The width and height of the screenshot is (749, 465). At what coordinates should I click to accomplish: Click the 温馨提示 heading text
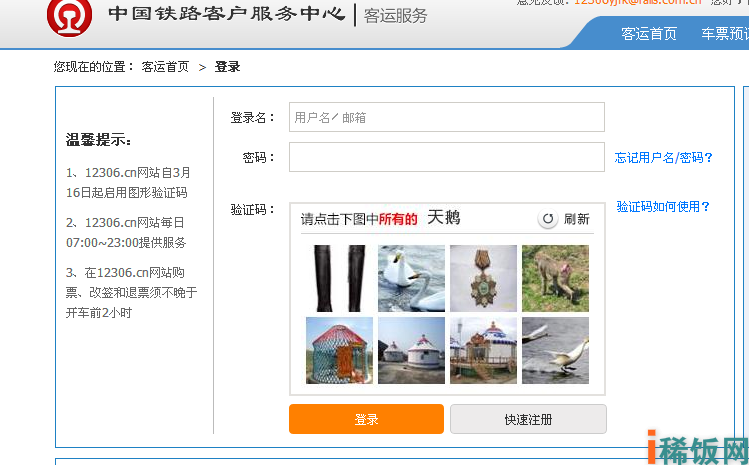pos(98,140)
